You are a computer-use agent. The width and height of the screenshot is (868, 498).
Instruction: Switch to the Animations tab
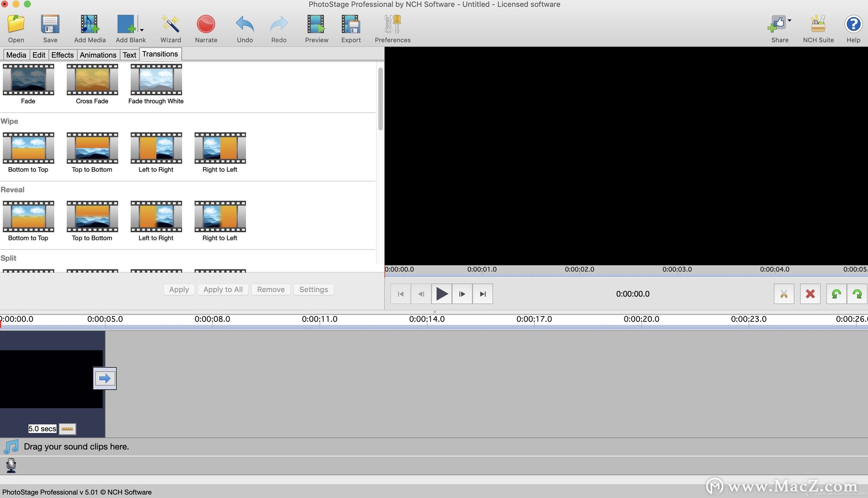98,55
